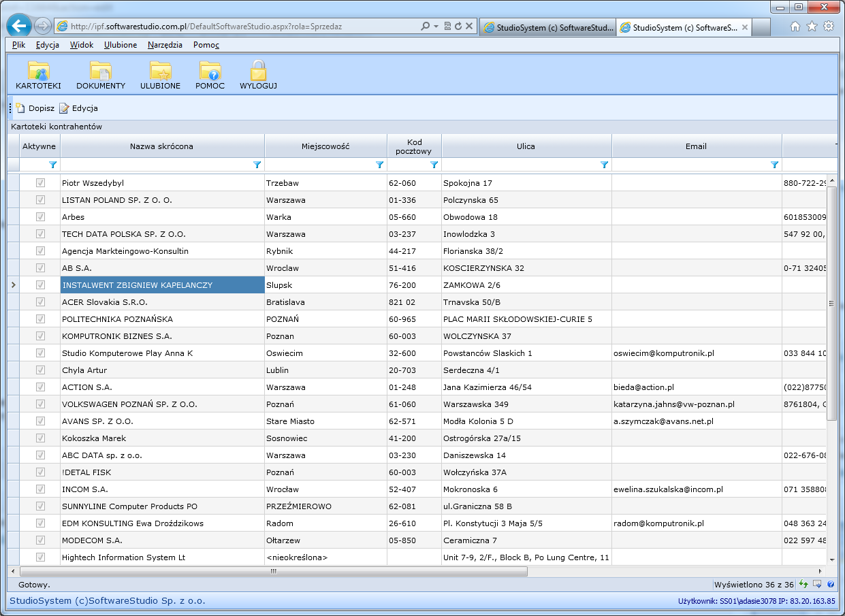Click the blue help icon in status bar
Image resolution: width=845 pixels, height=616 pixels.
(831, 584)
